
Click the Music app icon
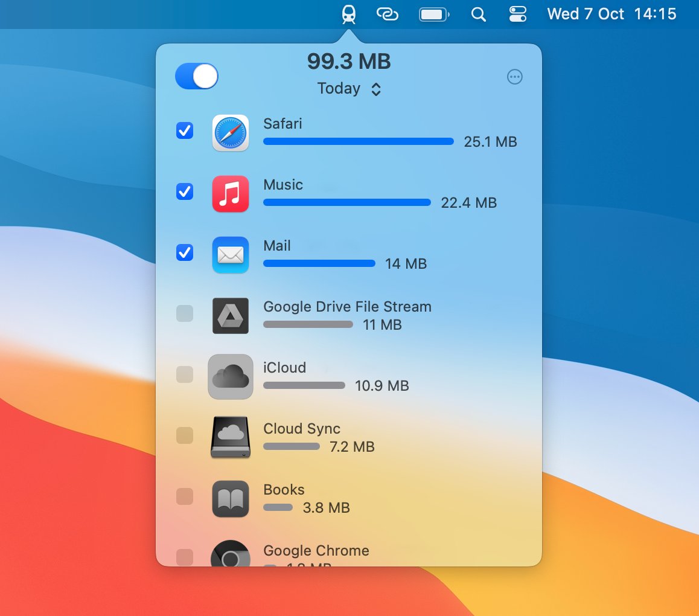(231, 194)
